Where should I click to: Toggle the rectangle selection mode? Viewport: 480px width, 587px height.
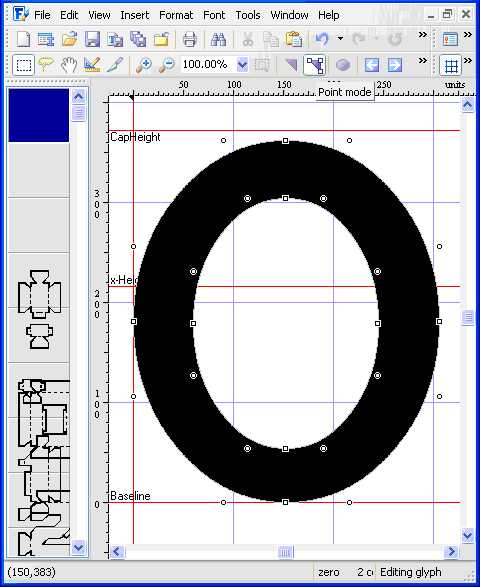[x=24, y=65]
